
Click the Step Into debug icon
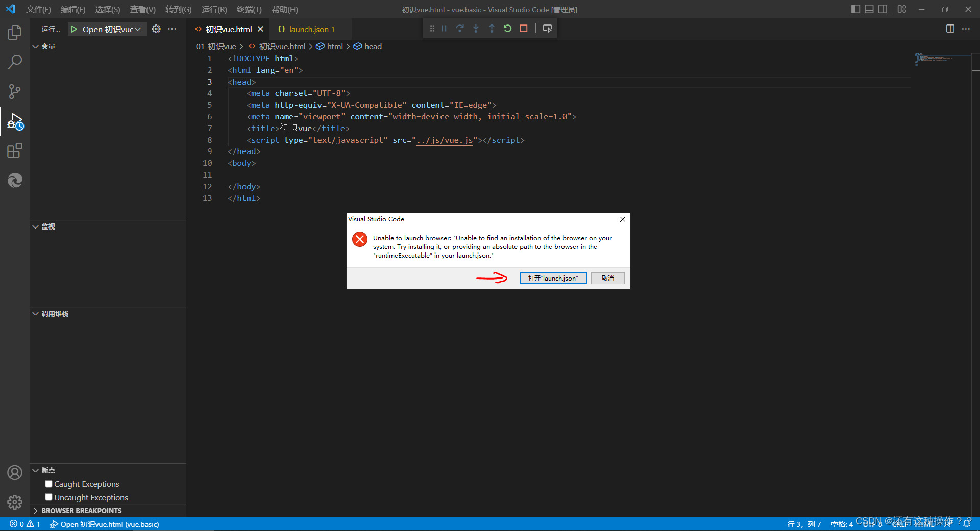pyautogui.click(x=476, y=29)
